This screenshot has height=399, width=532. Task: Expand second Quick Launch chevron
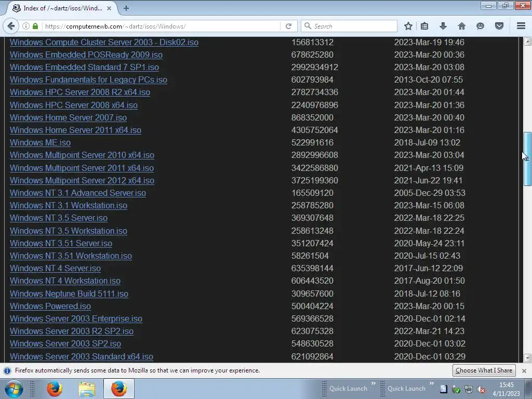coord(432,383)
